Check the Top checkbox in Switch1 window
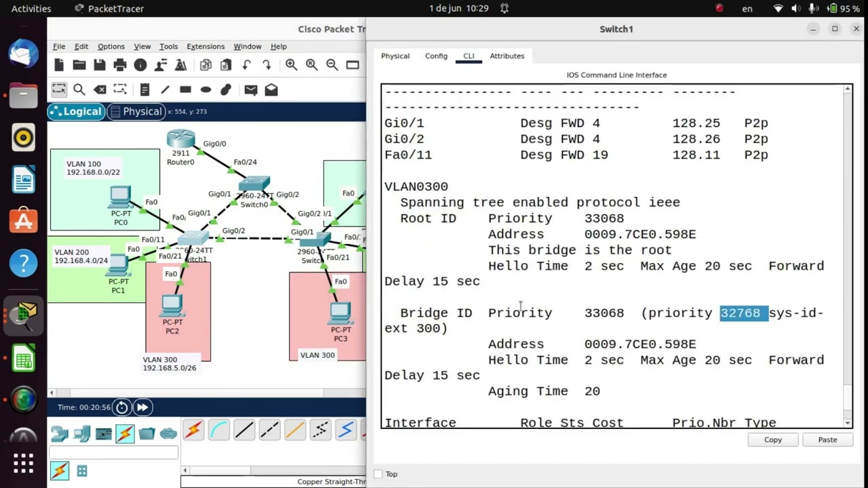Image resolution: width=868 pixels, height=488 pixels. pos(378,474)
